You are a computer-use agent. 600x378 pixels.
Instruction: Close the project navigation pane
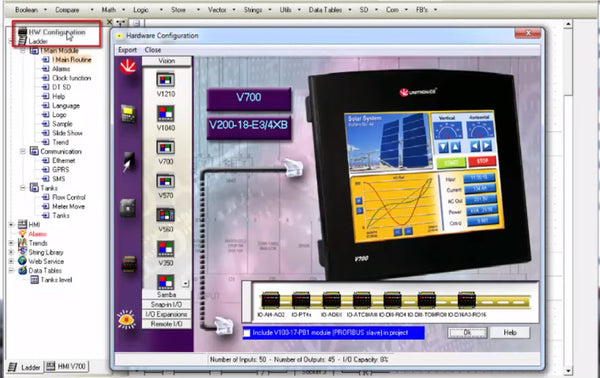coord(109,23)
